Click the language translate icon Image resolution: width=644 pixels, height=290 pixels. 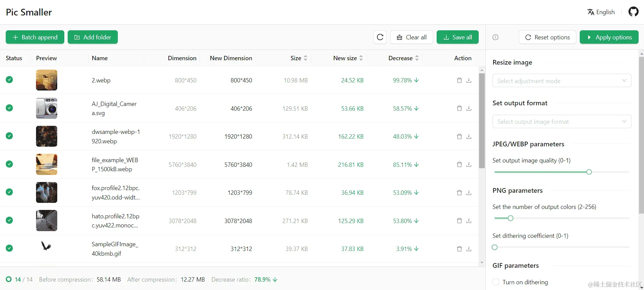591,12
